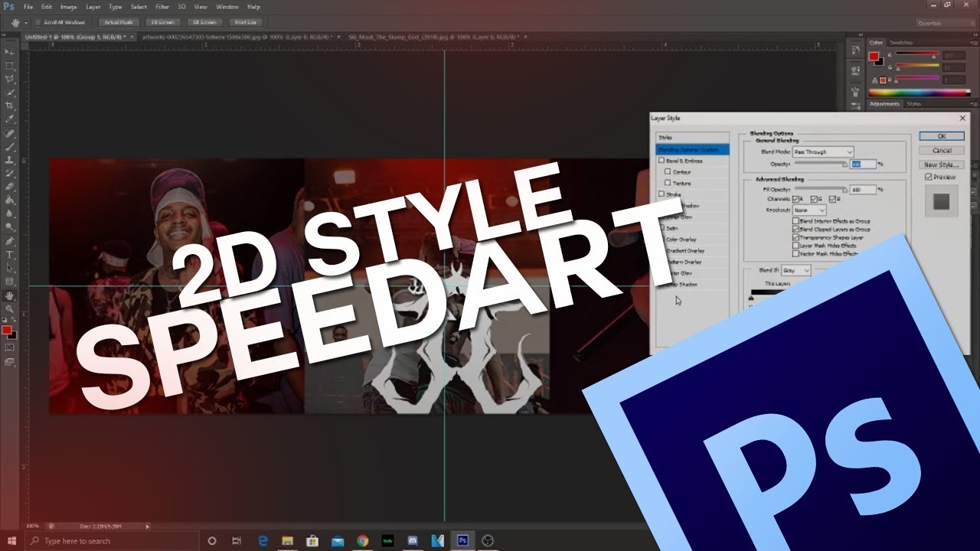Image resolution: width=980 pixels, height=551 pixels.
Task: Select the History Brush tool
Action: tap(9, 174)
